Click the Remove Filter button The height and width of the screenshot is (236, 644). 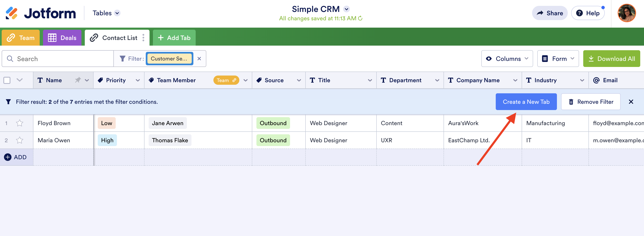[x=591, y=102]
